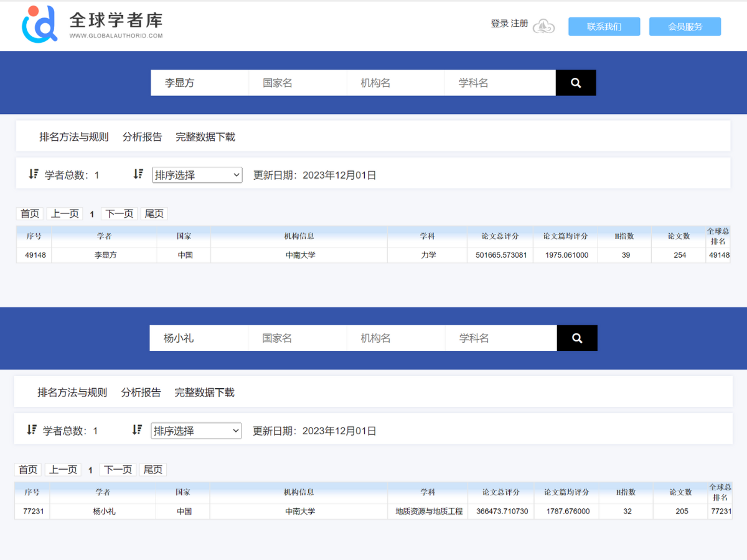Viewport: 747px width, 560px height.
Task: Click the 登录 link in header
Action: (x=499, y=24)
